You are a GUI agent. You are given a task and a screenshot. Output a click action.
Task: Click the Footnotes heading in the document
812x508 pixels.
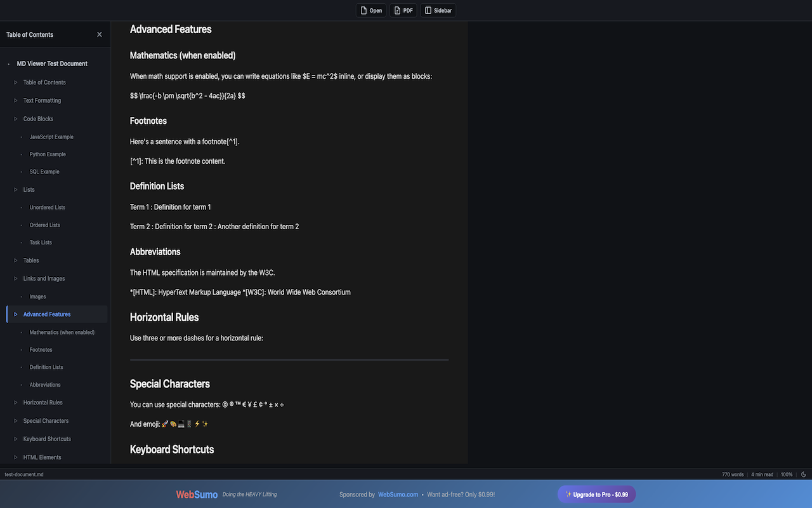pos(148,121)
